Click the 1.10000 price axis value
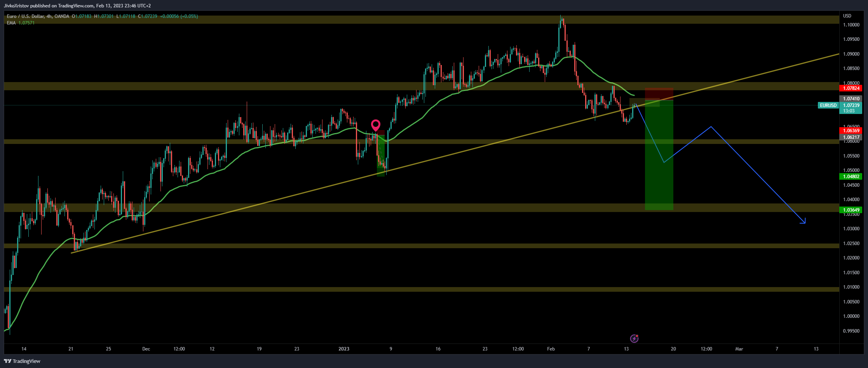Viewport: 868px width, 368px height. [851, 25]
